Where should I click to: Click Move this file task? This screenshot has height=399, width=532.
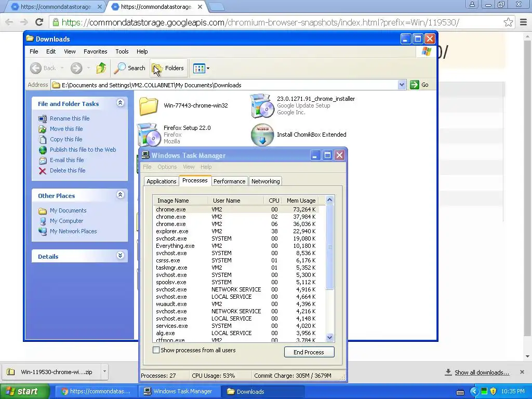66,129
